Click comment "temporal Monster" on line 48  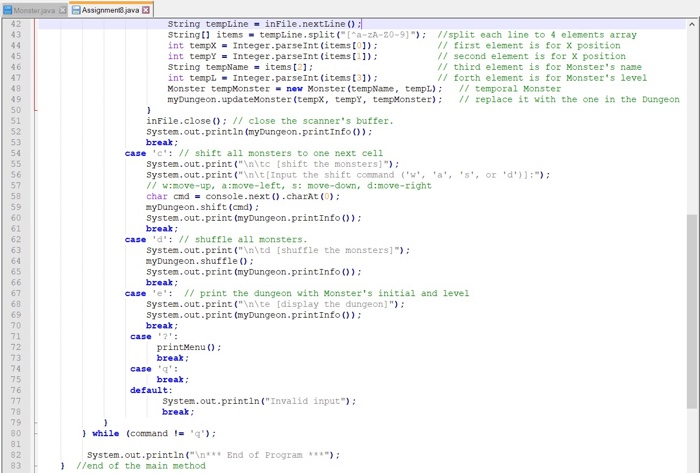[x=518, y=89]
